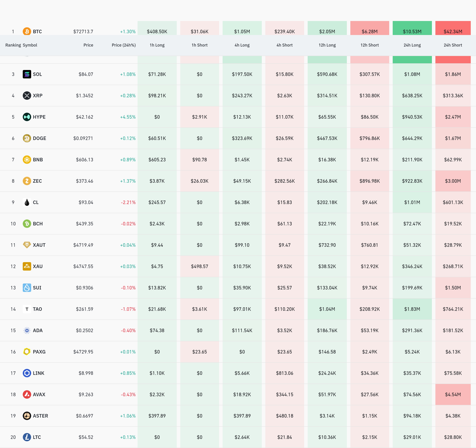This screenshot has width=476, height=448.
Task: Sort by 24h Short column header
Action: click(453, 45)
